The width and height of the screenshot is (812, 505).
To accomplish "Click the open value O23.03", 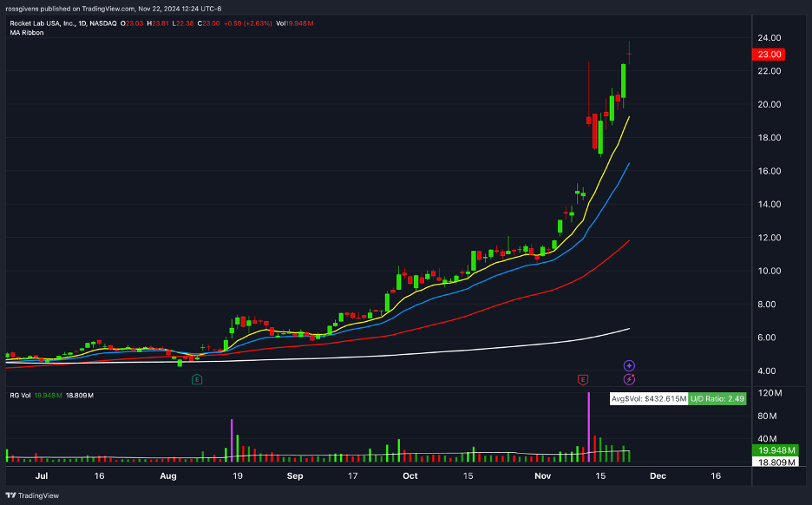I will tap(132, 23).
